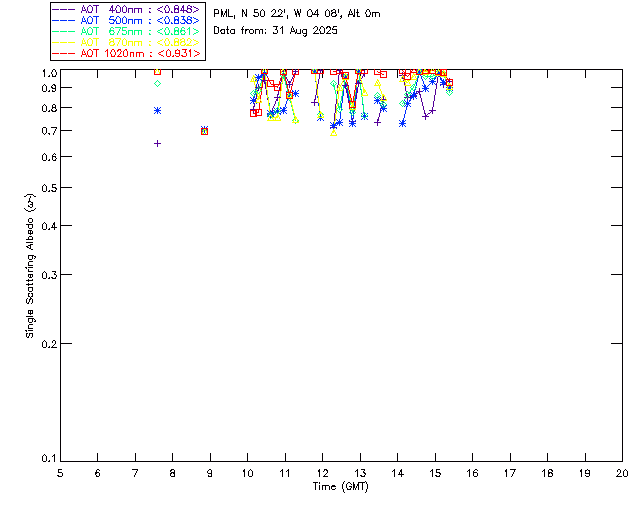Click the green diamond marker near 7.6 GMT
Image resolution: width=640 pixels, height=512 pixels.
pyautogui.click(x=157, y=83)
